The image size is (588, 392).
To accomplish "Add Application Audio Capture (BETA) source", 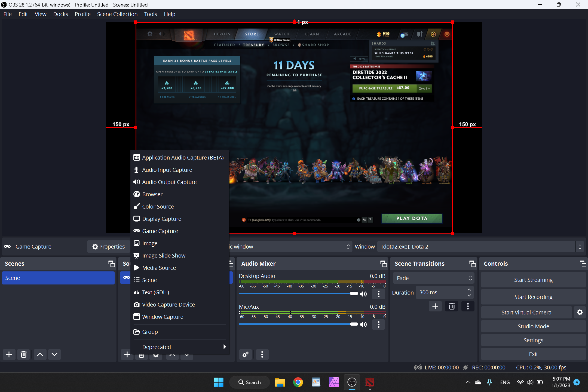I will point(180,158).
